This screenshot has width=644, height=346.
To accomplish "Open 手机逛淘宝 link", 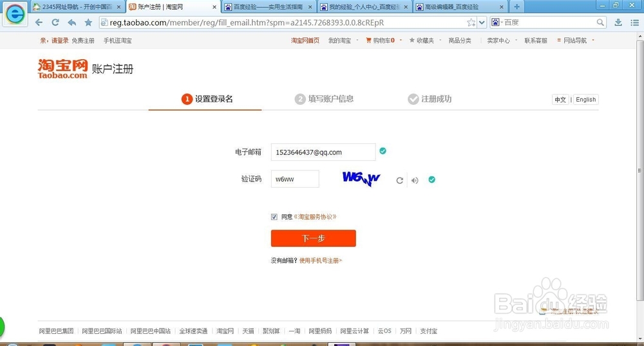I will pyautogui.click(x=117, y=40).
